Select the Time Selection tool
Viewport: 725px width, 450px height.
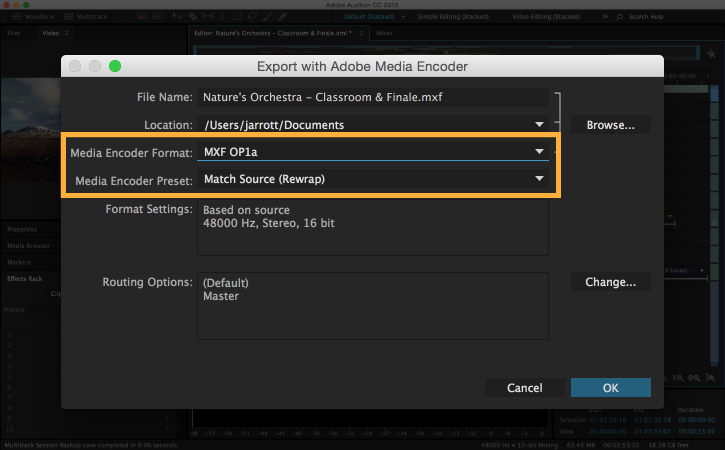(221, 18)
